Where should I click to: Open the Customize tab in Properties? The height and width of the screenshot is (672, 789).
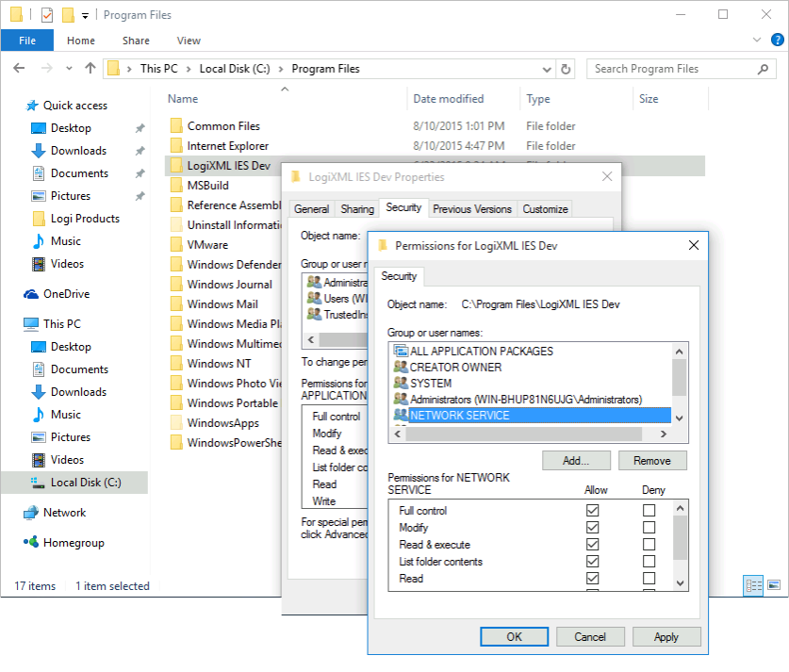pyautogui.click(x=545, y=209)
